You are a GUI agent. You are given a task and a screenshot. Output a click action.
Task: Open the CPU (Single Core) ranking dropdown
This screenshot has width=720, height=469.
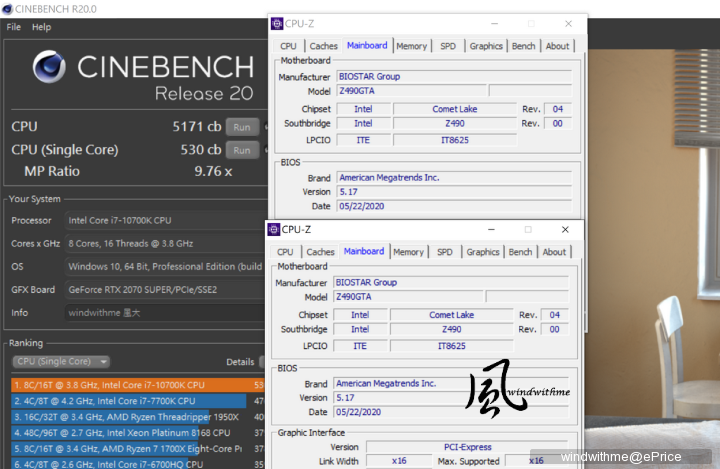pyautogui.click(x=61, y=362)
